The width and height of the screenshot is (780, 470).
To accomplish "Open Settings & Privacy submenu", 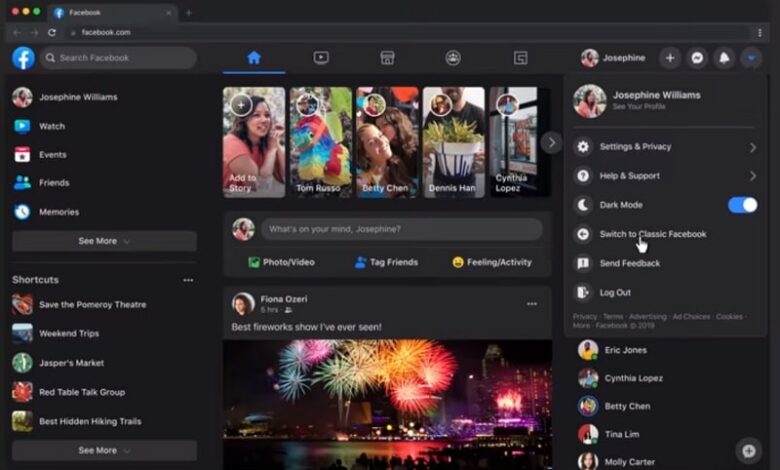I will pyautogui.click(x=665, y=147).
